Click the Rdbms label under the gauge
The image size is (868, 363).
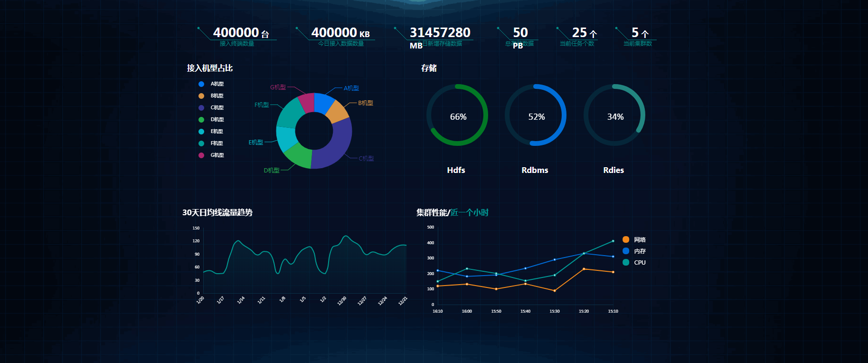(535, 170)
